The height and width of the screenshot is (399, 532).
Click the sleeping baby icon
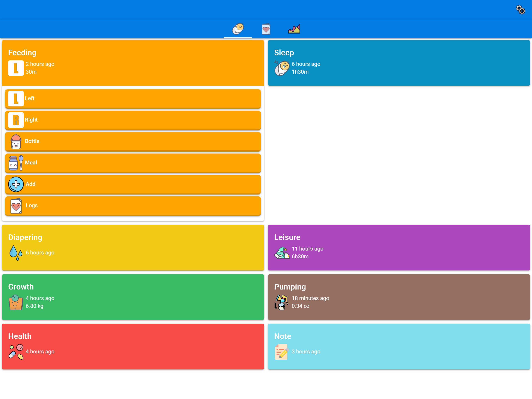[x=282, y=68]
